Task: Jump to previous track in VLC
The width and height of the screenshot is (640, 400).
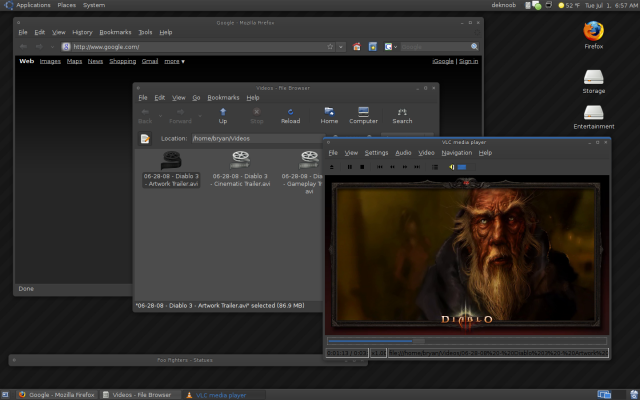Action: pos(380,167)
